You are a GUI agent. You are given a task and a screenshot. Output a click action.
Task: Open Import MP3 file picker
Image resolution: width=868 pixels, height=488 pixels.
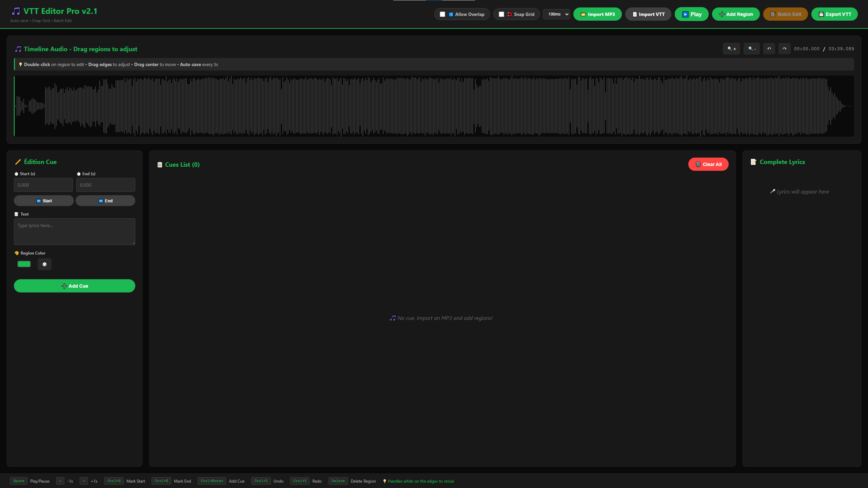(x=597, y=14)
